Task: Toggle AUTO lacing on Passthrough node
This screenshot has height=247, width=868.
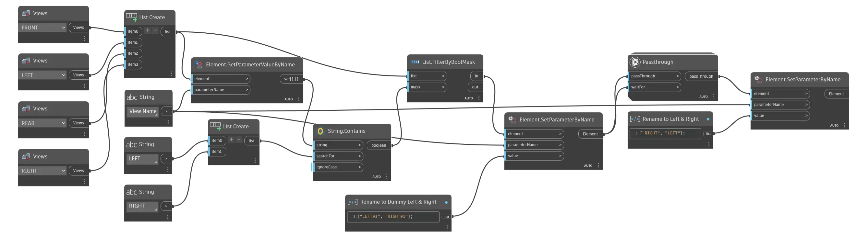Action: [703, 97]
